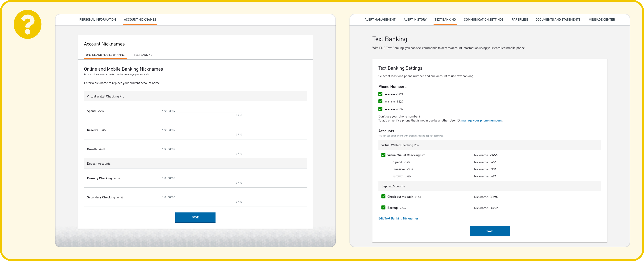Click the Online and Mobile Banking Nicknames heading
The height and width of the screenshot is (261, 644).
point(123,69)
